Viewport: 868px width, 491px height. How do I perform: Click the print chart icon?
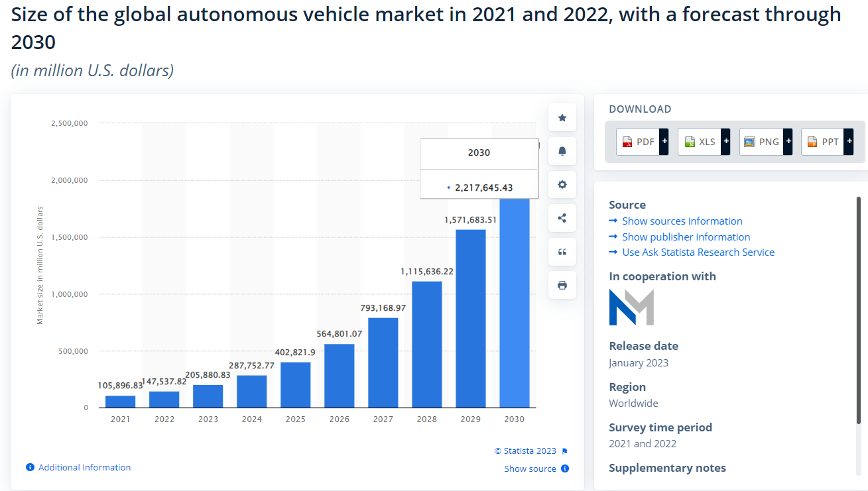[x=562, y=285]
